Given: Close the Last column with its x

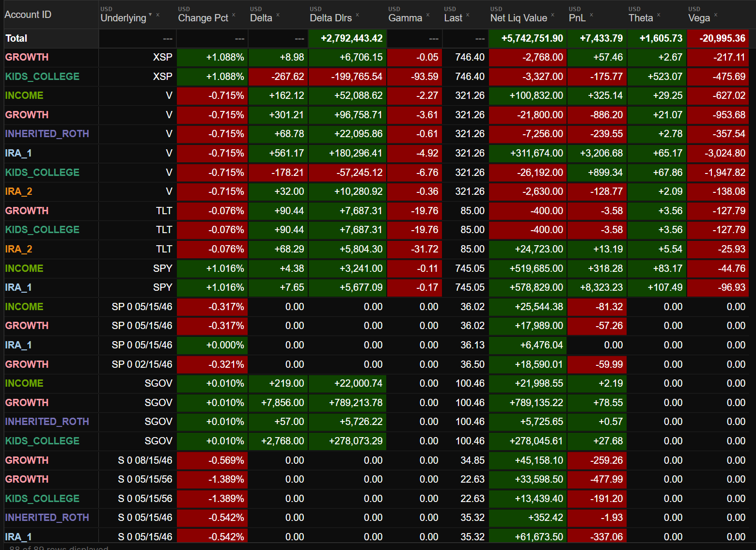Looking at the screenshot, I should (468, 15).
